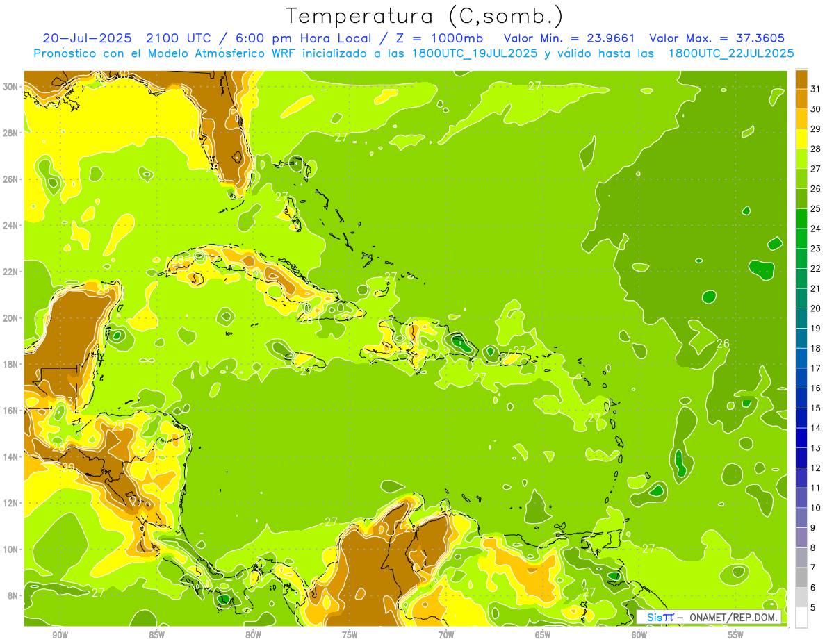Click the white legend swatch below 5

point(801,618)
